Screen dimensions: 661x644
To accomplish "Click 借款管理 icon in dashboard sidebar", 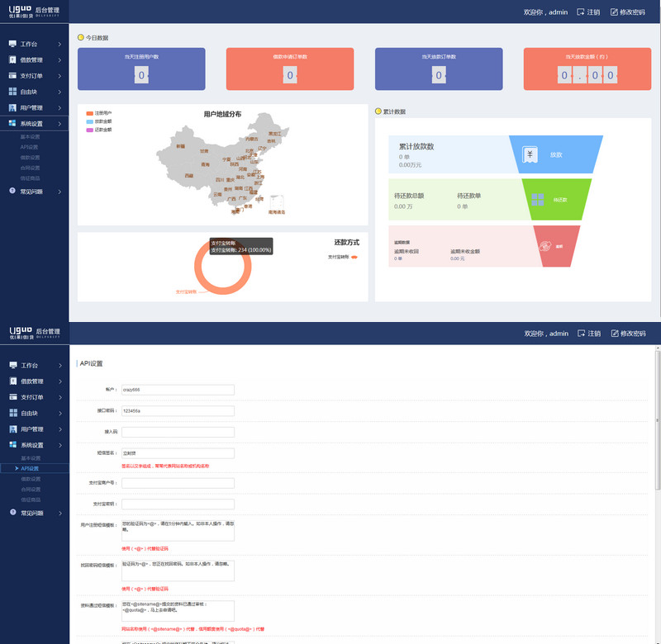I will 12,59.
